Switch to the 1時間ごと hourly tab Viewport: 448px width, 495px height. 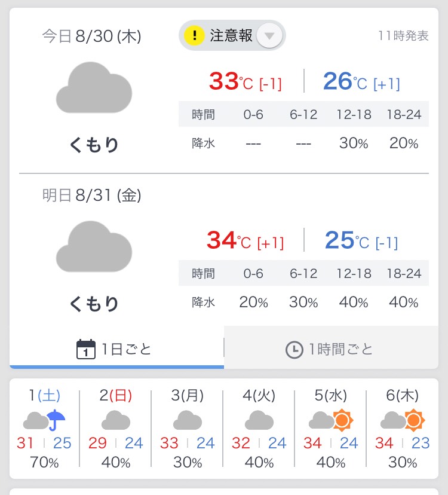tap(330, 349)
